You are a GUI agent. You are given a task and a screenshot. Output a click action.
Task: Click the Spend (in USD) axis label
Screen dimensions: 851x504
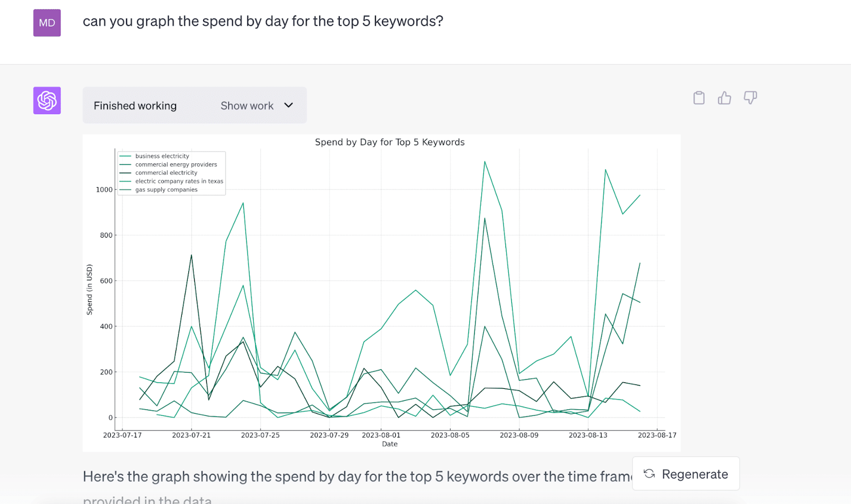click(x=89, y=290)
